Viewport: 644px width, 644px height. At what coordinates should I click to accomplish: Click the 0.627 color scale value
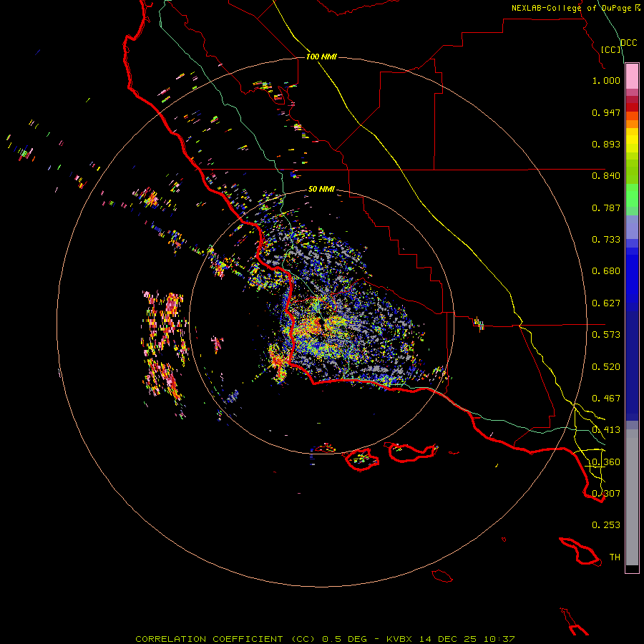coord(606,303)
